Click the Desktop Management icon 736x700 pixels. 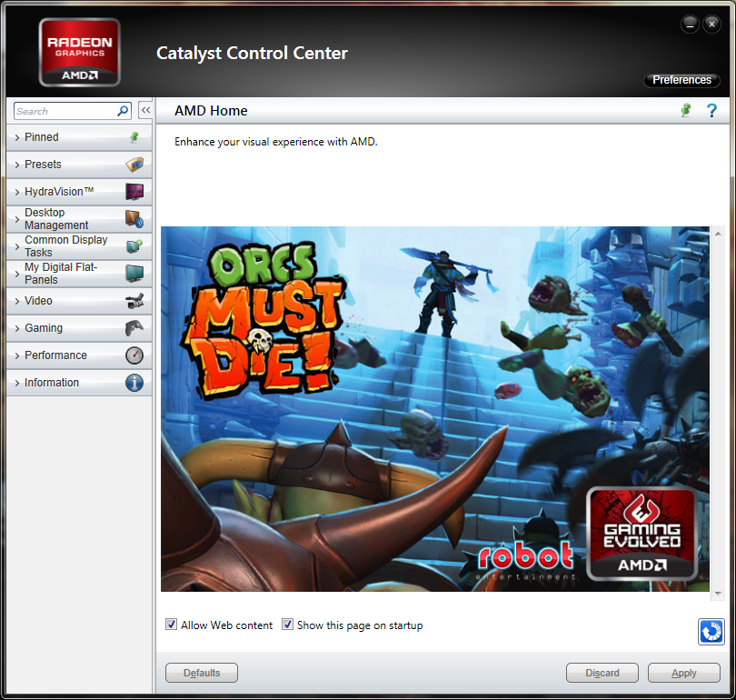[134, 219]
